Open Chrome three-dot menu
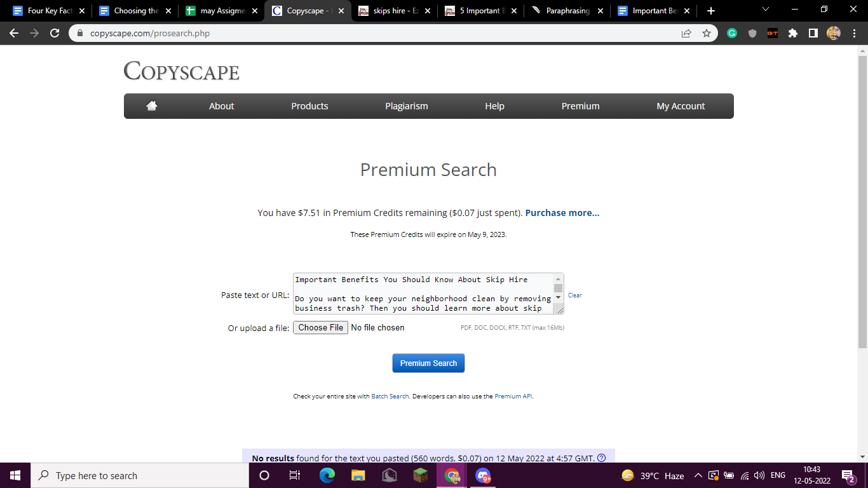Image resolution: width=868 pixels, height=488 pixels. coord(854,33)
